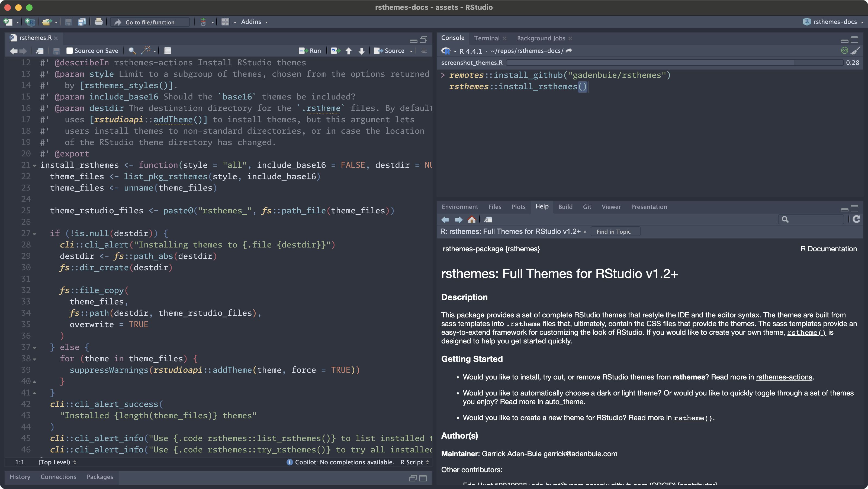This screenshot has width=868, height=489.
Task: Toggle the Source on Save checkbox
Action: [70, 50]
